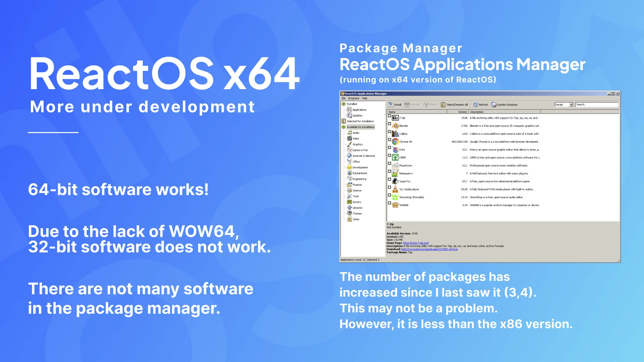Tick the WinRAR package checkbox
Screen dimensions: 644x362
click(389, 203)
